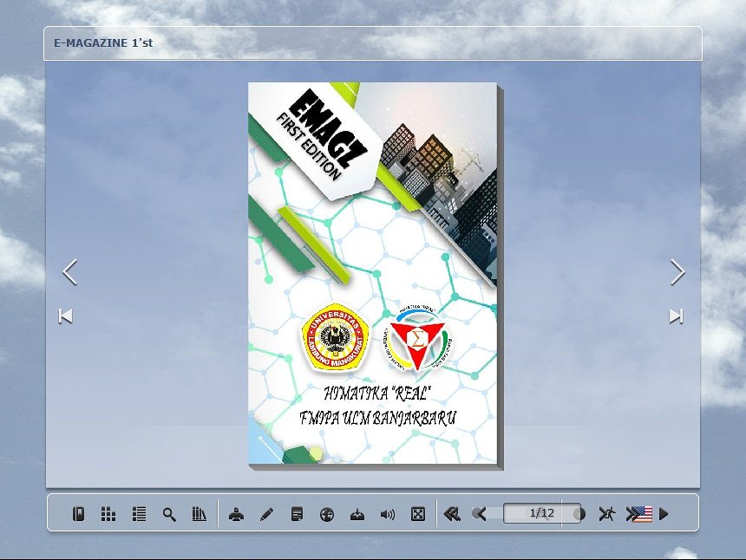
Task: Click the running figure exit icon
Action: pos(607,514)
